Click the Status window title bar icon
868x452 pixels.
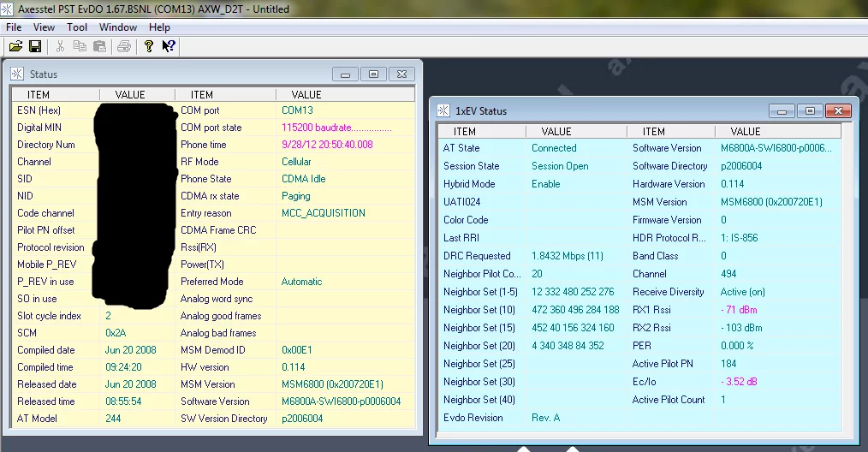click(x=18, y=74)
